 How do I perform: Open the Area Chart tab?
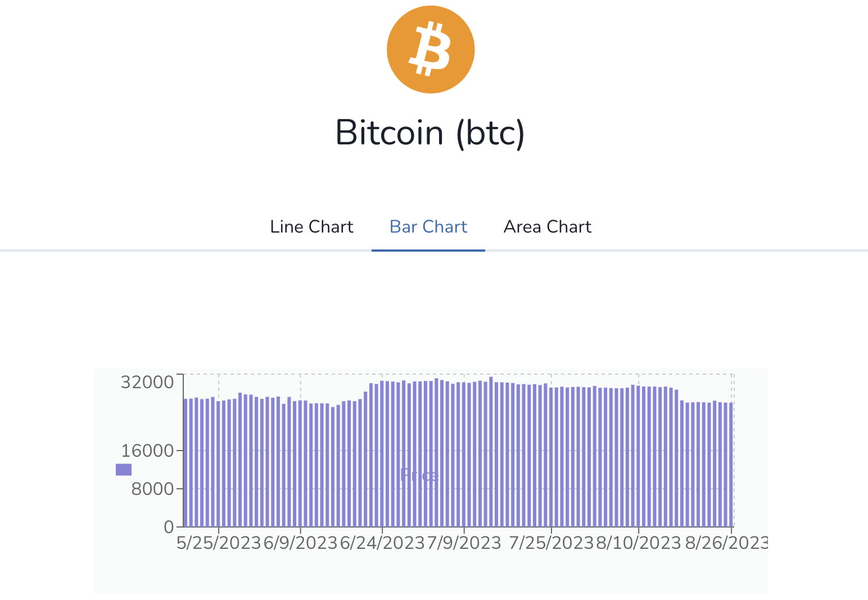548,226
